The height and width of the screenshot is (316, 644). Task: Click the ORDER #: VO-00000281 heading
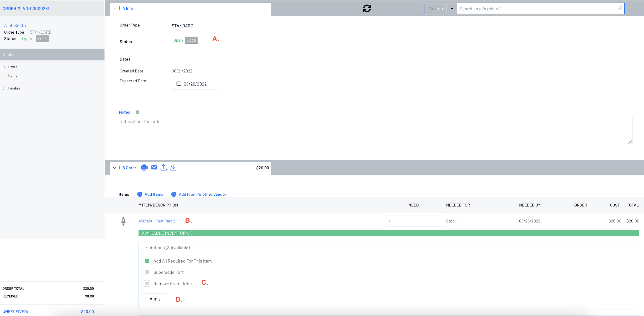26,9
